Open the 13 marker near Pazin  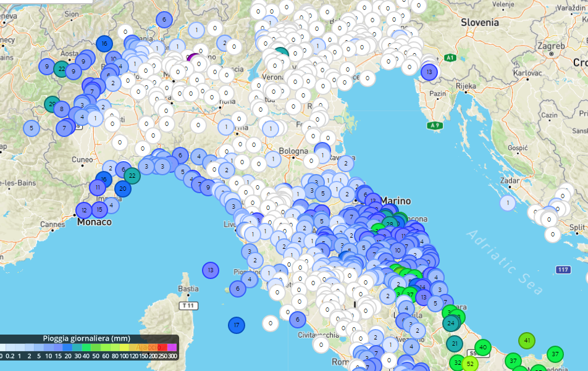click(x=429, y=72)
